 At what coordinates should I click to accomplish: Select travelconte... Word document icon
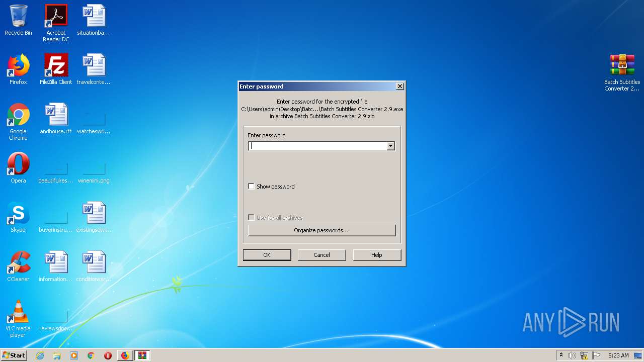coord(94,69)
